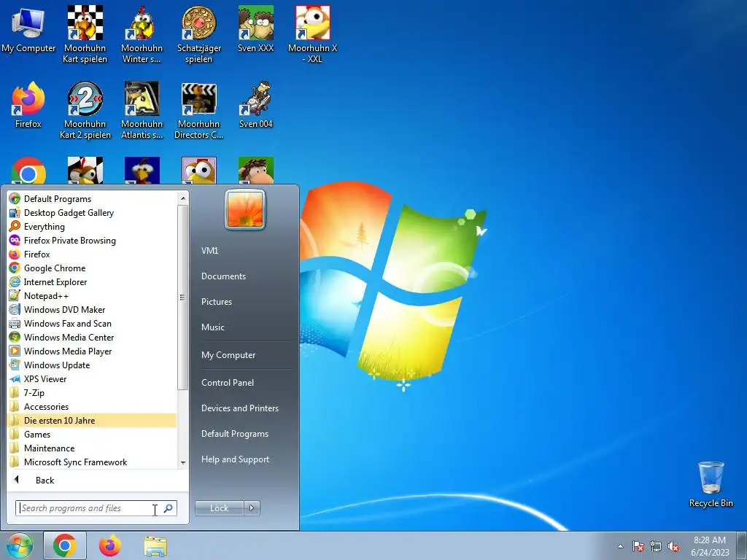Launch Moorhuhn X - XXL desktop shortcut
Screen dimensions: 747x560
(x=312, y=34)
